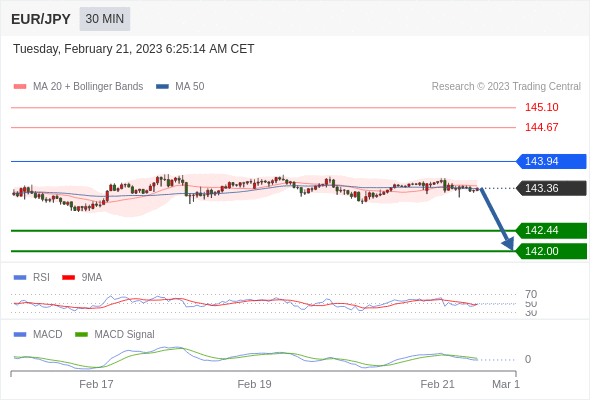This screenshot has width=590, height=400.
Task: Click the MACD Signal legend text
Action: pyautogui.click(x=124, y=335)
